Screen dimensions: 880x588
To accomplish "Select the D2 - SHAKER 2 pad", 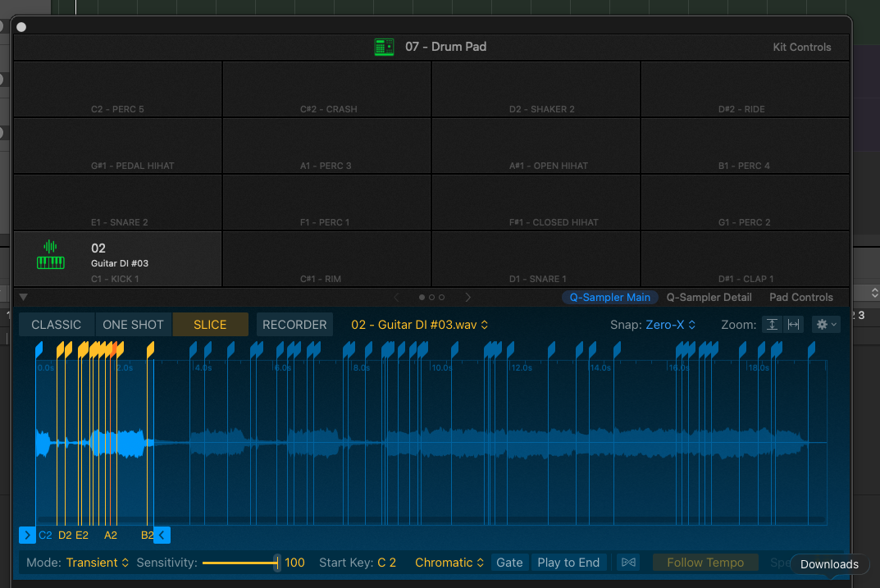I will point(536,89).
